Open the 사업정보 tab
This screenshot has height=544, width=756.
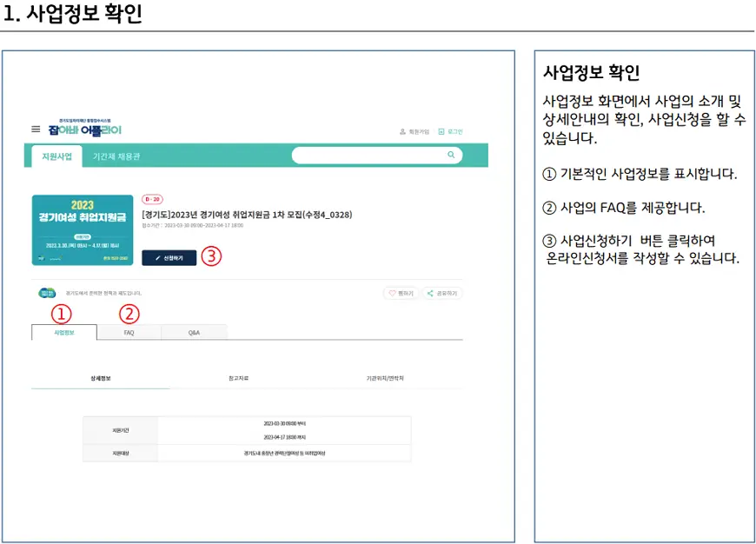click(x=64, y=332)
